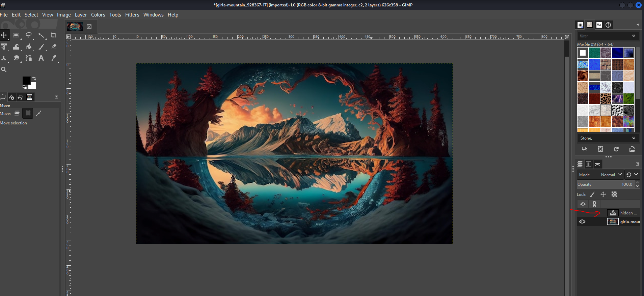This screenshot has height=296, width=644.
Task: Expand the Stone pattern tag dropdown
Action: pos(634,138)
